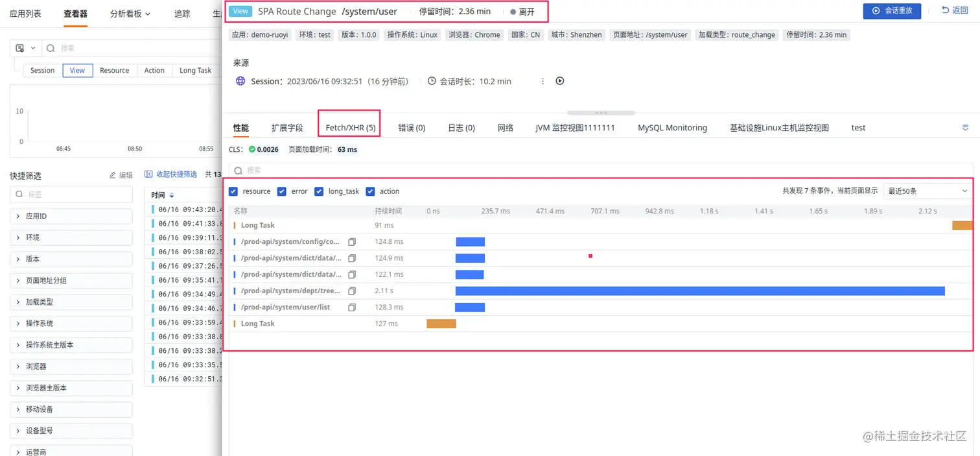Expand the 移动设备 filter

point(71,409)
